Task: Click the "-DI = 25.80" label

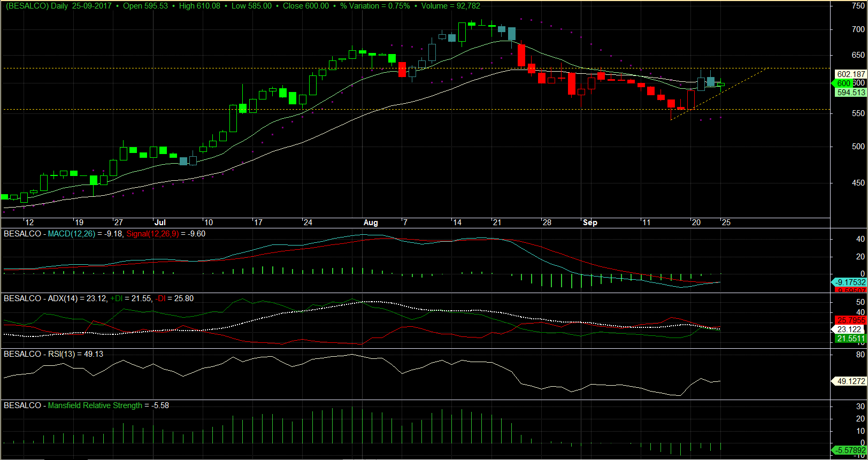Action: (174, 298)
